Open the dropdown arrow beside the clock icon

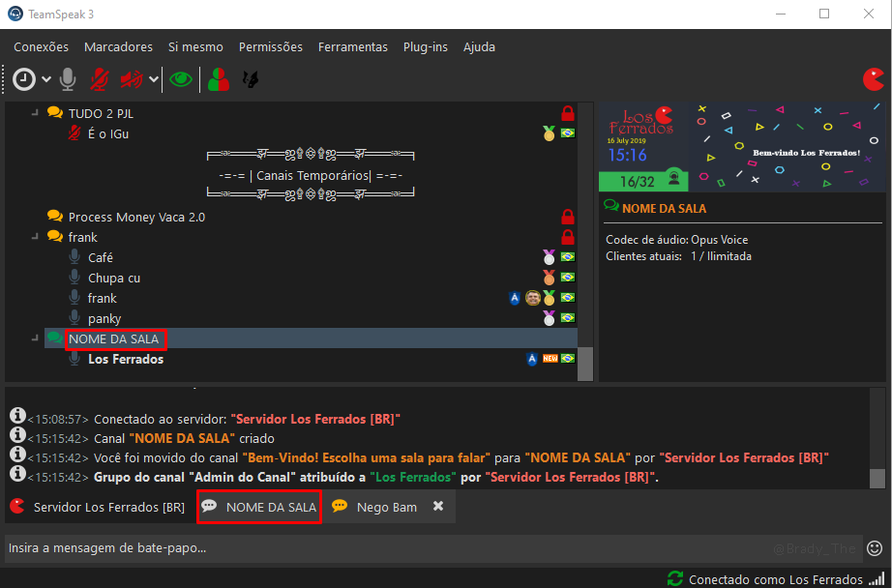(x=46, y=79)
